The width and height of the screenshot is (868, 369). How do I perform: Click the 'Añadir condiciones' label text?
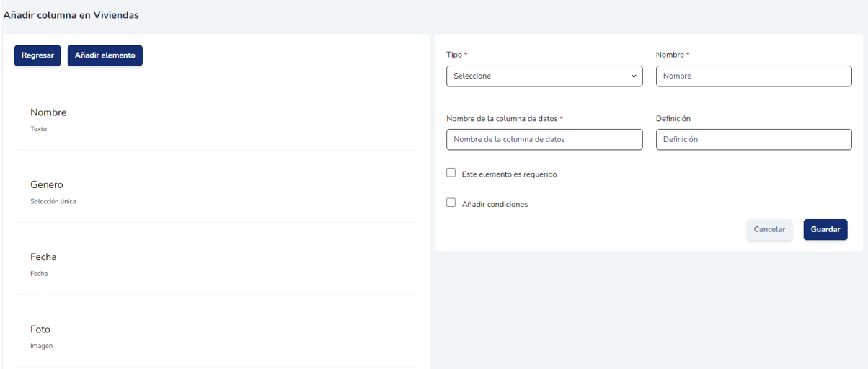tap(495, 205)
